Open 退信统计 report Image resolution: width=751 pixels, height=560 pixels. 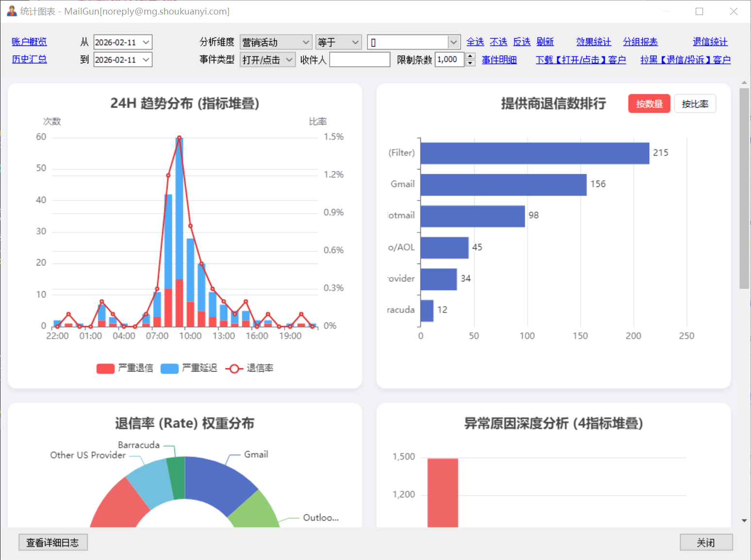coord(710,42)
